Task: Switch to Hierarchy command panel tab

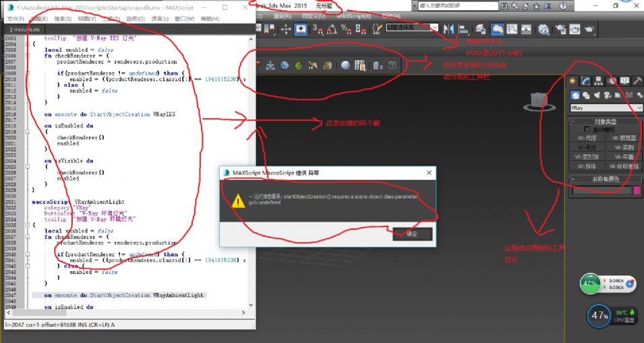Action: (598, 82)
